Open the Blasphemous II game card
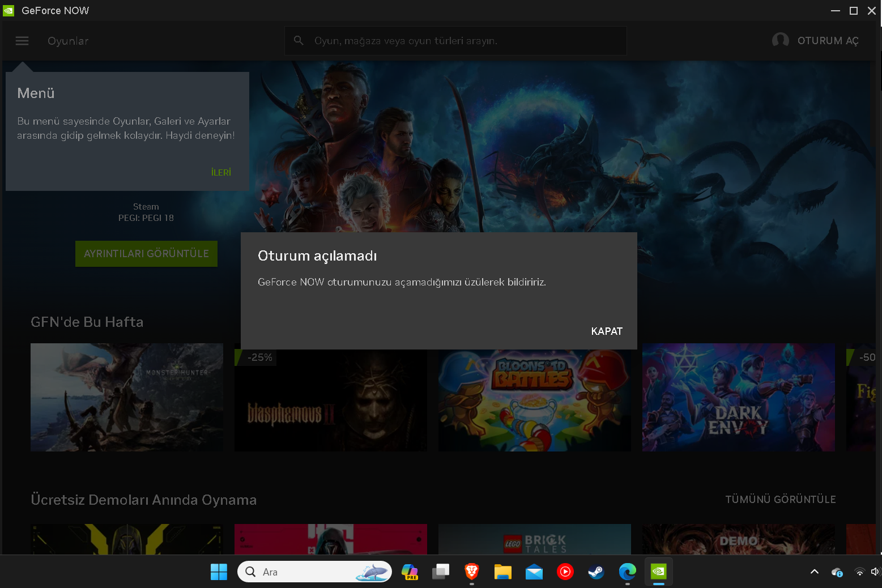882x588 pixels. pos(331,400)
